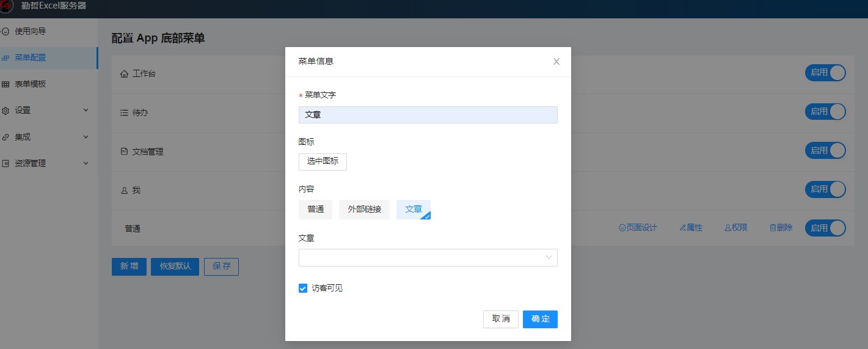This screenshot has height=349, width=868.
Task: Click the document icon beside 文档管理
Action: (125, 152)
